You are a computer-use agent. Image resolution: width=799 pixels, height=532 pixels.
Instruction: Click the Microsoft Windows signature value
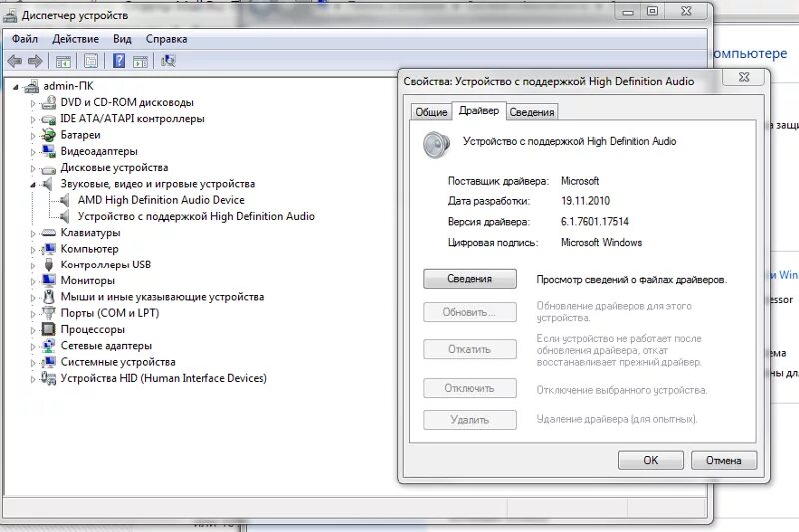click(601, 243)
